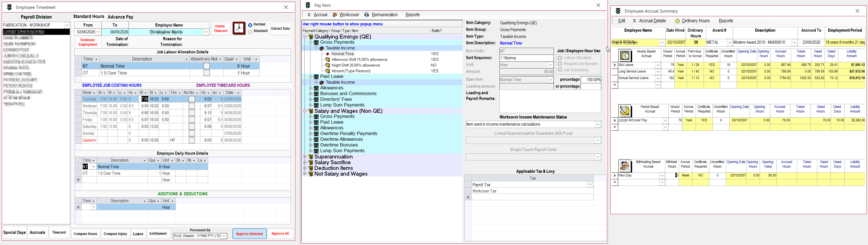The image size is (868, 245).
Task: Open Reports menu in Employee Accrual Summary
Action: [726, 21]
